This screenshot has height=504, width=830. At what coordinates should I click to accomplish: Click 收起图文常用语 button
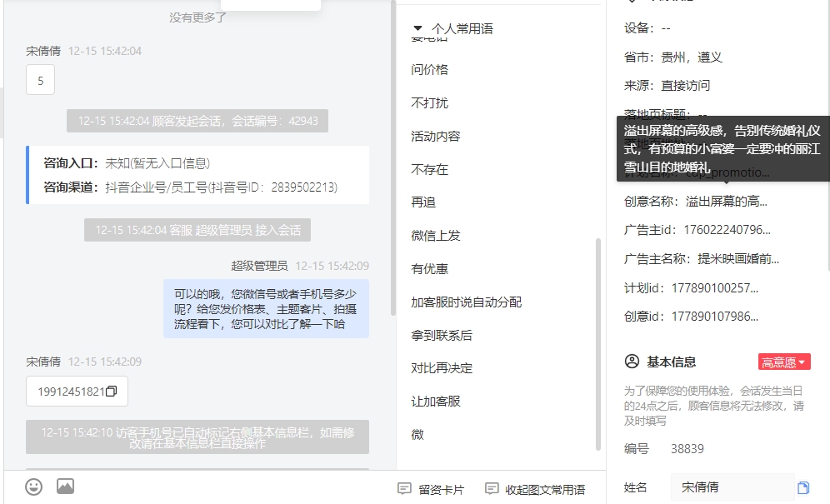pyautogui.click(x=535, y=489)
